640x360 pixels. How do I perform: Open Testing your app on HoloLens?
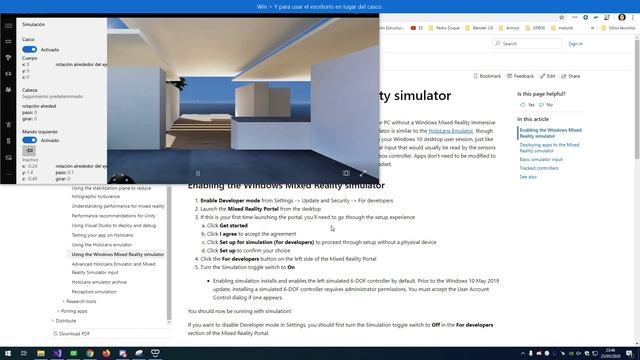click(x=102, y=235)
